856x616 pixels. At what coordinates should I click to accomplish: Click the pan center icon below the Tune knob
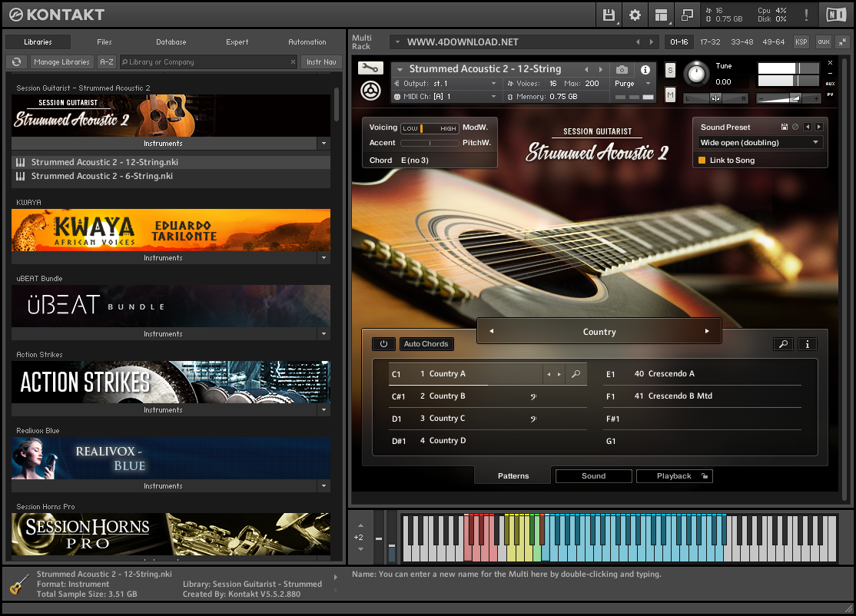pyautogui.click(x=715, y=98)
